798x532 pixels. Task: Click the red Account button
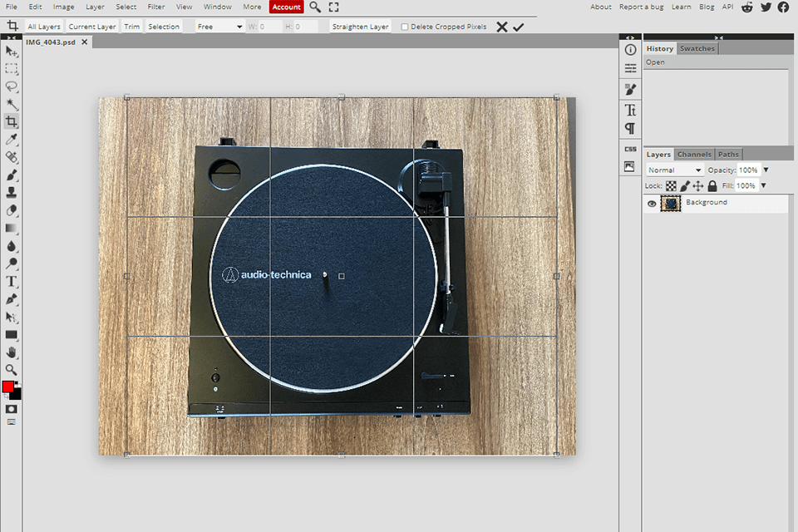pos(287,7)
